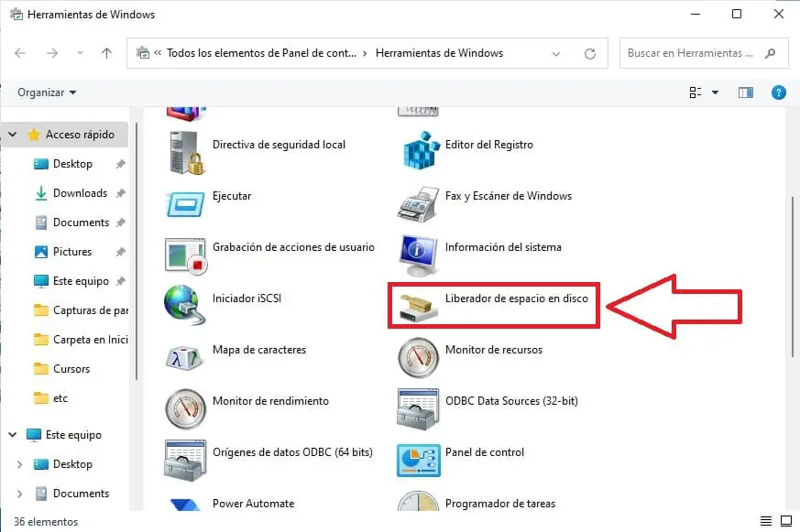Open Pictures in the sidebar
800x532 pixels.
pyautogui.click(x=72, y=252)
